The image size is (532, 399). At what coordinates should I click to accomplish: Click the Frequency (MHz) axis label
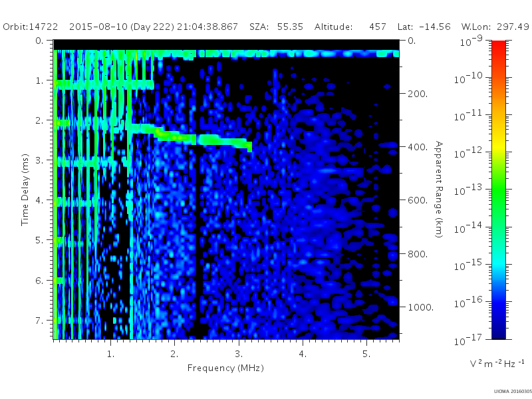225,368
